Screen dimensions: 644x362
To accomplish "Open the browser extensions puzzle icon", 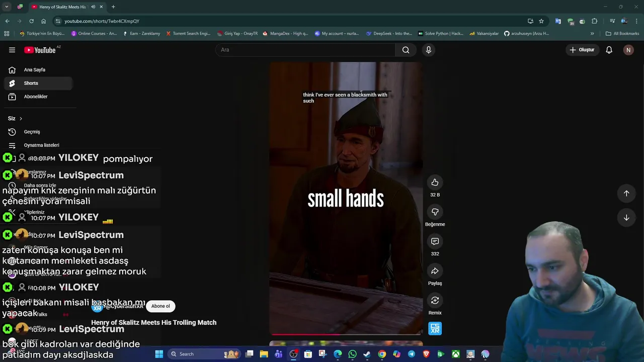I will [595, 21].
